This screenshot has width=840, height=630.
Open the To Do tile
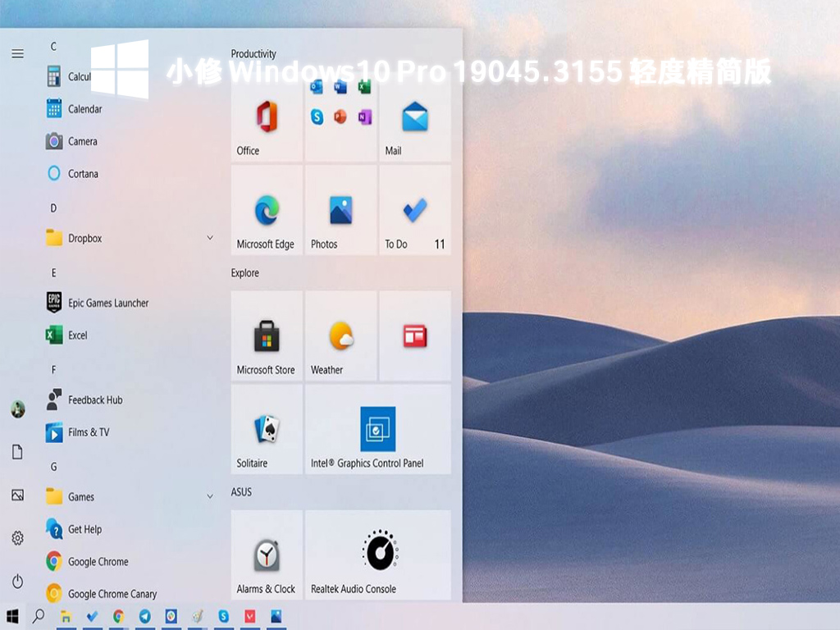click(x=414, y=210)
